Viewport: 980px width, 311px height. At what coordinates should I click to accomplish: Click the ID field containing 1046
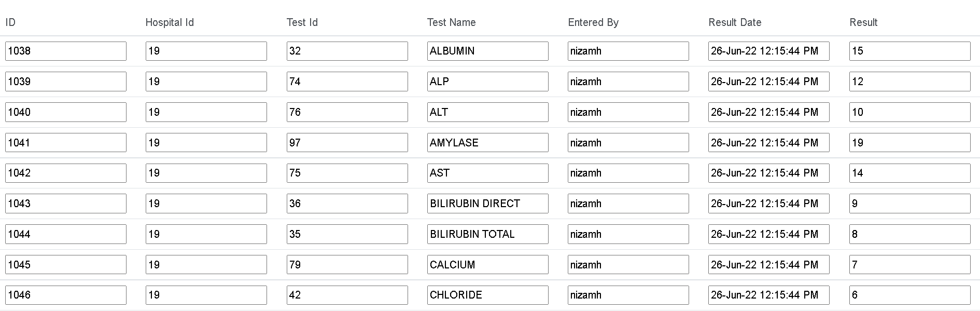[x=66, y=295]
